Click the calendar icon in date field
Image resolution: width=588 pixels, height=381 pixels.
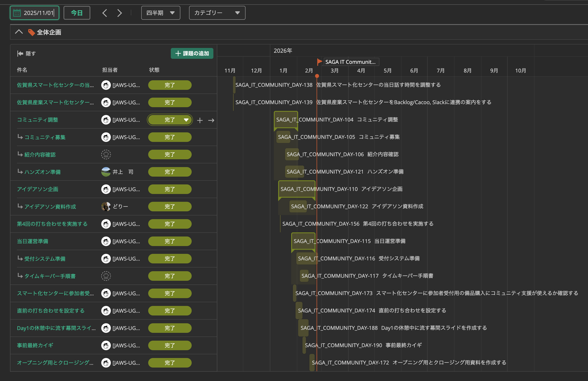tap(17, 13)
